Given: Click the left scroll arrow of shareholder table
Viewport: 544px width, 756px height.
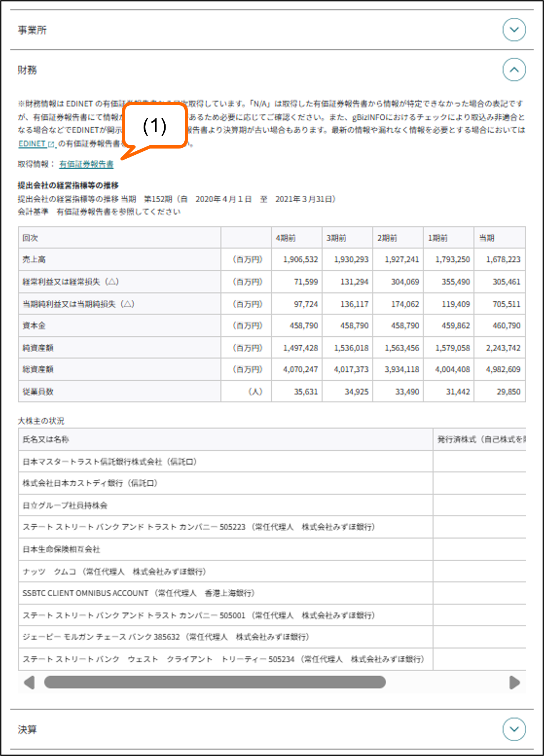Looking at the screenshot, I should click(x=29, y=682).
